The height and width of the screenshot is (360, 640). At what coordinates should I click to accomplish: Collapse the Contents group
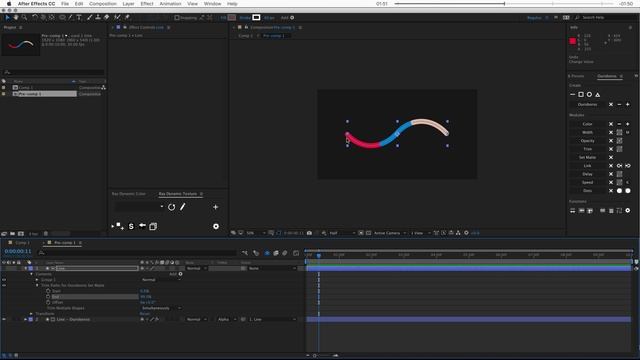pyautogui.click(x=31, y=274)
